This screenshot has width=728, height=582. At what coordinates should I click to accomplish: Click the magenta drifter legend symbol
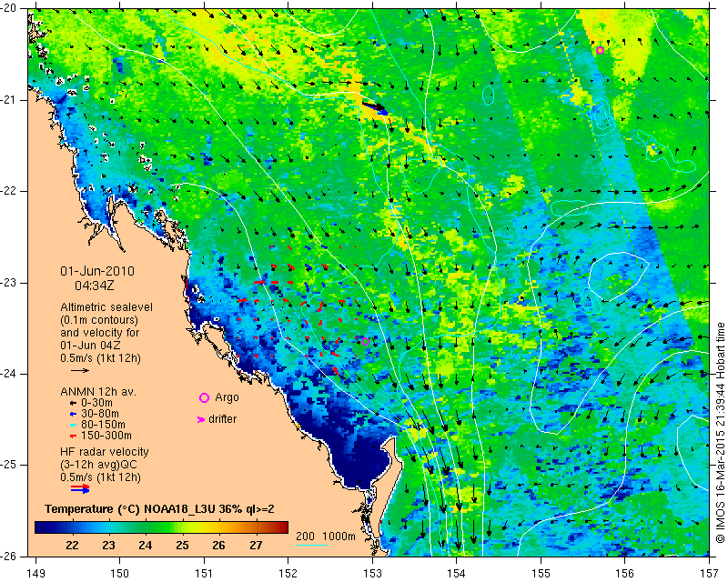tap(201, 419)
